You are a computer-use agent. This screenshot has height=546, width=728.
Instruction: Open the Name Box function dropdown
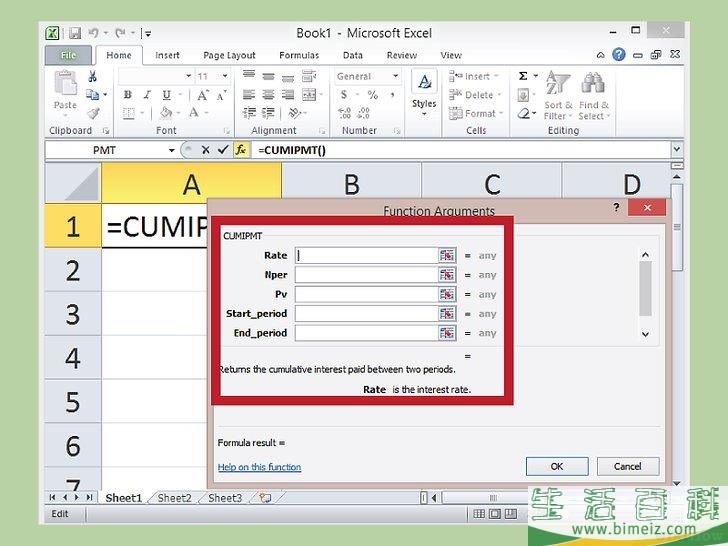click(172, 150)
